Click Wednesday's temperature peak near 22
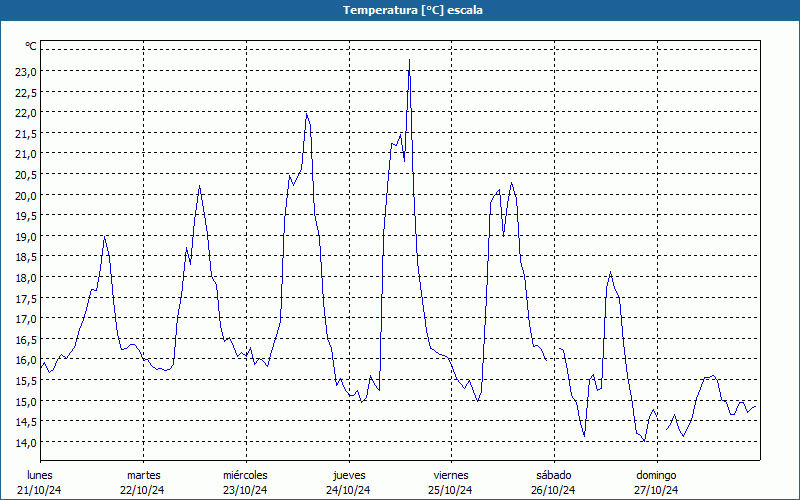This screenshot has width=800, height=500. point(306,114)
